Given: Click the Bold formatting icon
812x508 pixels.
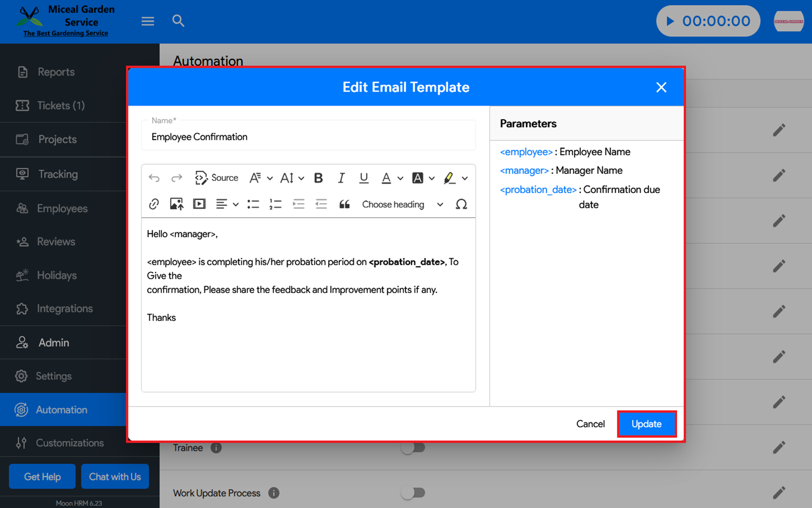Looking at the screenshot, I should [318, 178].
